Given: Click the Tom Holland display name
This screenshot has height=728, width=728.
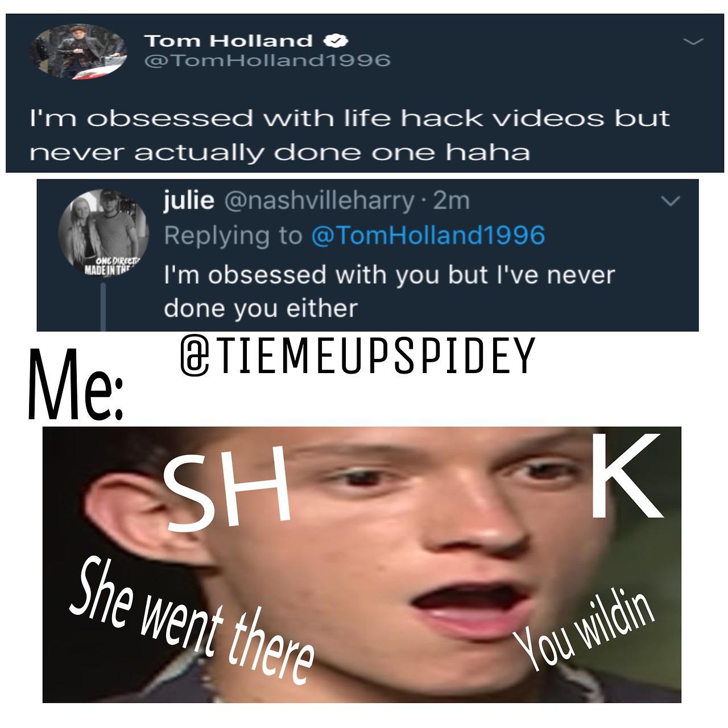Looking at the screenshot, I should tap(229, 41).
